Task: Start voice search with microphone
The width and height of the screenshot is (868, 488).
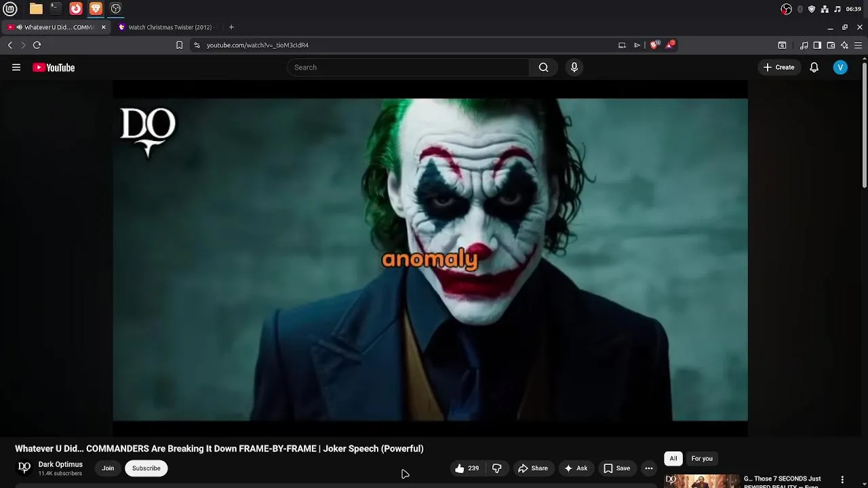Action: pos(574,67)
